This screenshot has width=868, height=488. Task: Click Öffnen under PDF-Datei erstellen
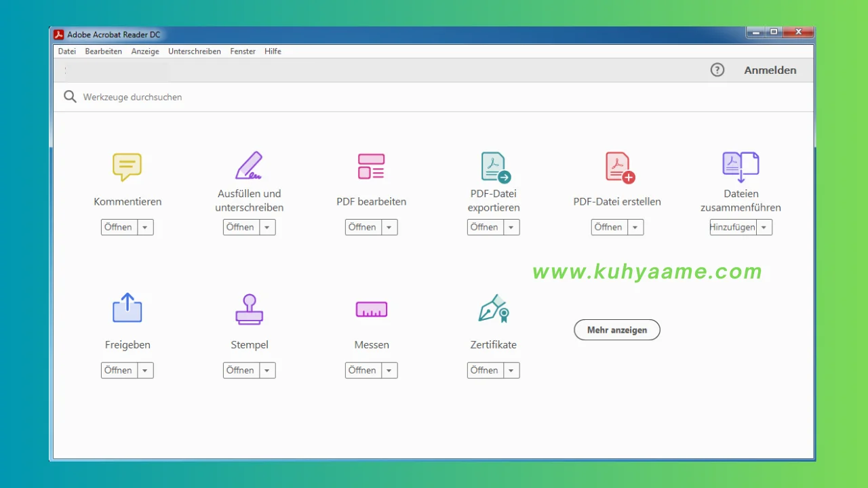tap(610, 227)
